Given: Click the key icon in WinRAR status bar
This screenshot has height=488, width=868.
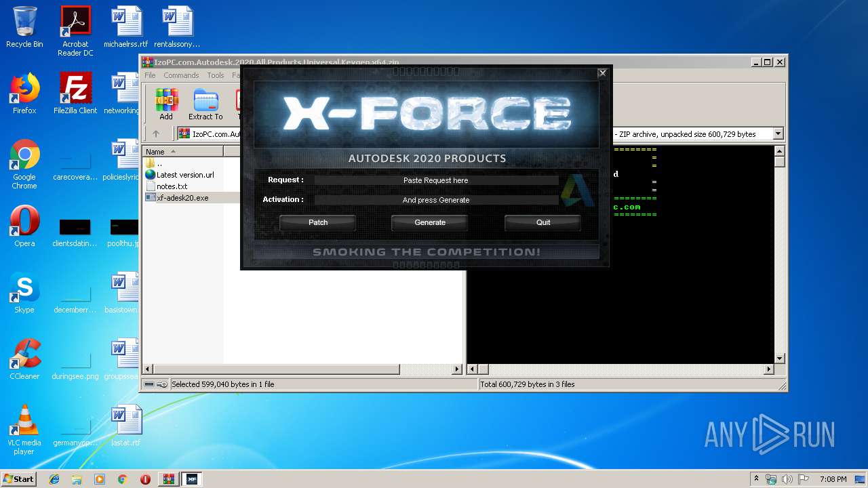Looking at the screenshot, I should tap(162, 384).
